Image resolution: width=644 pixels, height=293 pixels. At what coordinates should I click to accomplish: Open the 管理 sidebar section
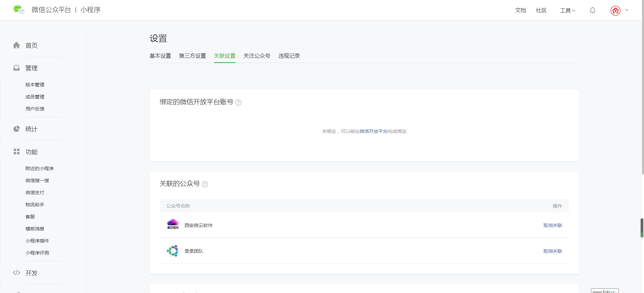point(32,68)
